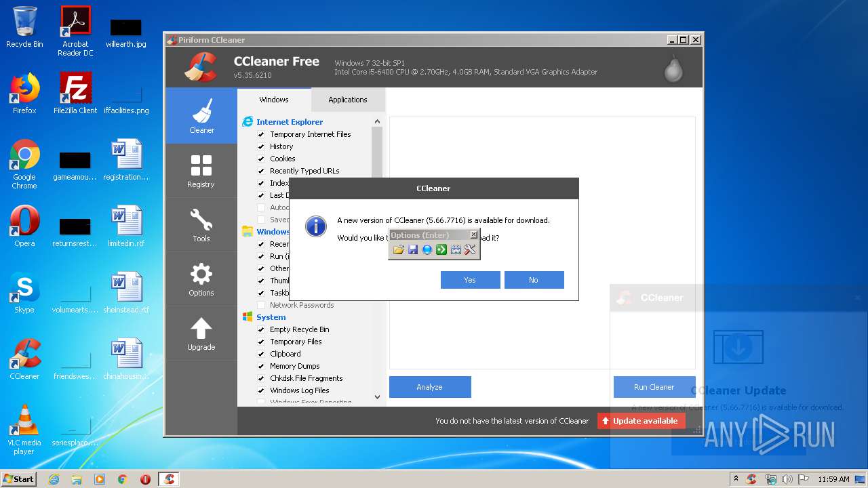The image size is (868, 488).
Task: Click the CCleaner taskbar button
Action: point(169,479)
